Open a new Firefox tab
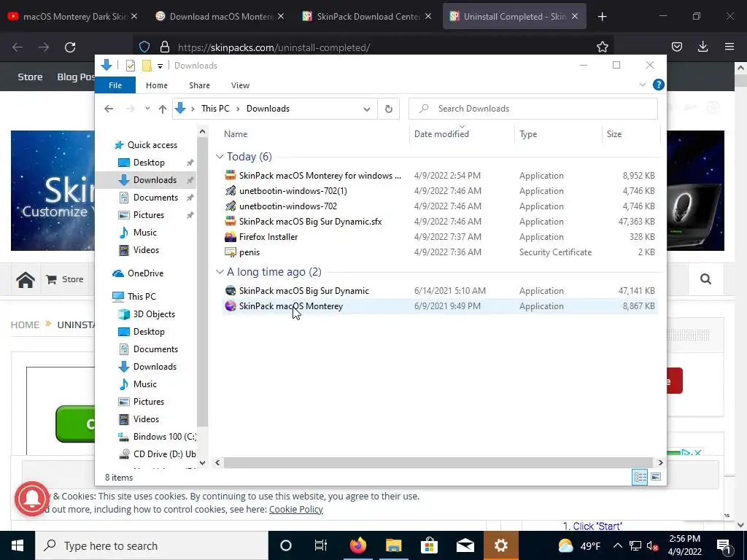 click(x=602, y=17)
